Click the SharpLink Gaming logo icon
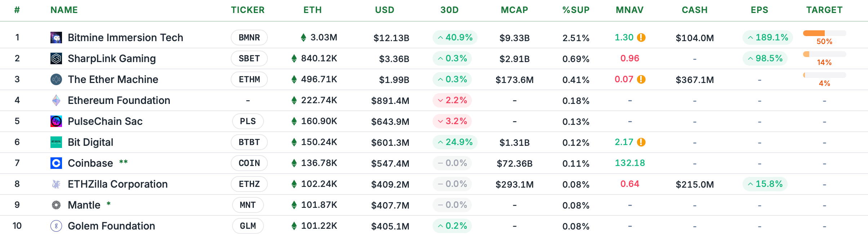The image size is (868, 236). click(56, 58)
